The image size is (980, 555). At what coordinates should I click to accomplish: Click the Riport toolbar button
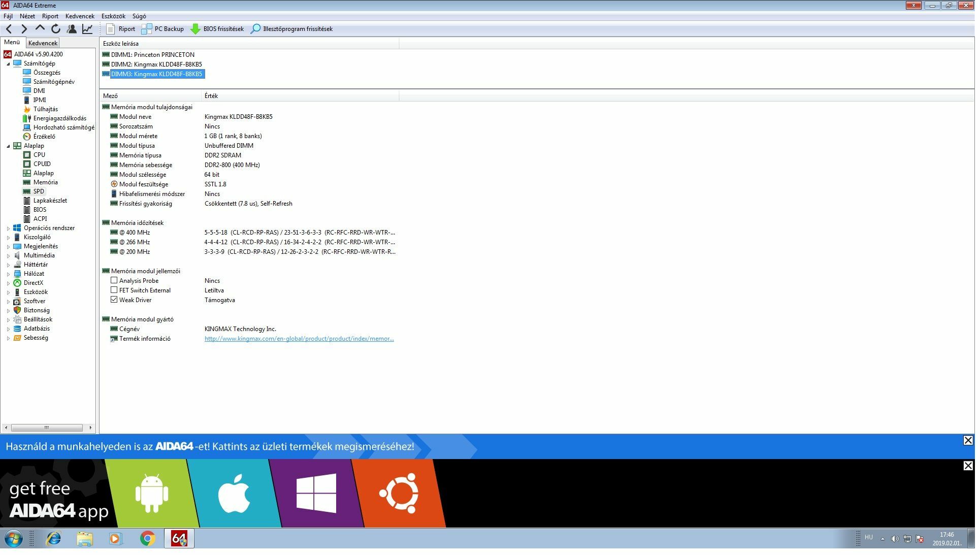(121, 29)
